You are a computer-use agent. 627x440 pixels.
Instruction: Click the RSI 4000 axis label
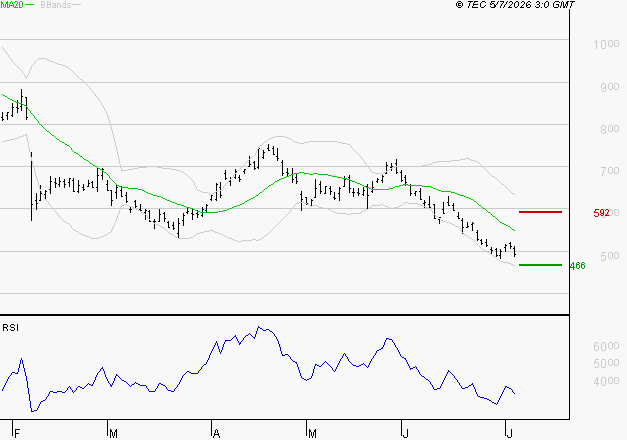coord(606,381)
